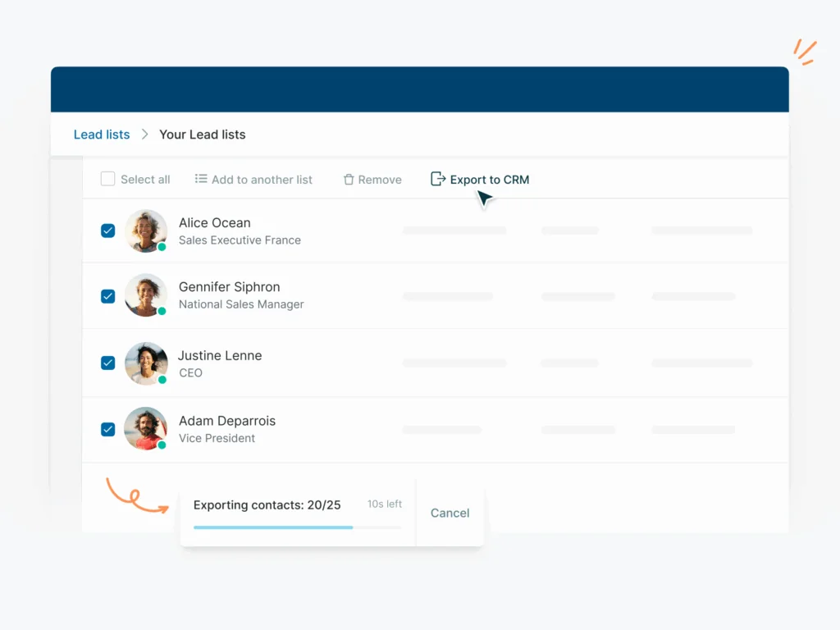Click the Add to another list icon
Screen dimensions: 840x630
coord(201,179)
